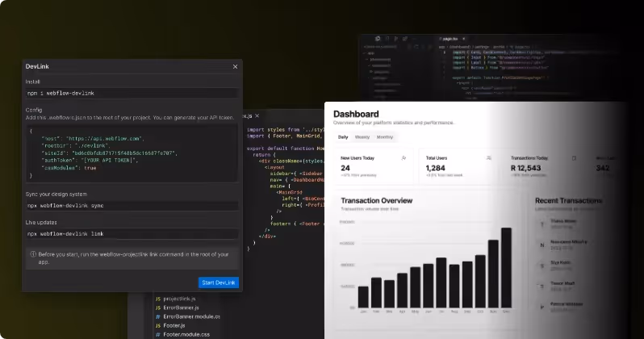Click the users icon on Total Users card
This screenshot has height=339, width=644.
pos(489,157)
